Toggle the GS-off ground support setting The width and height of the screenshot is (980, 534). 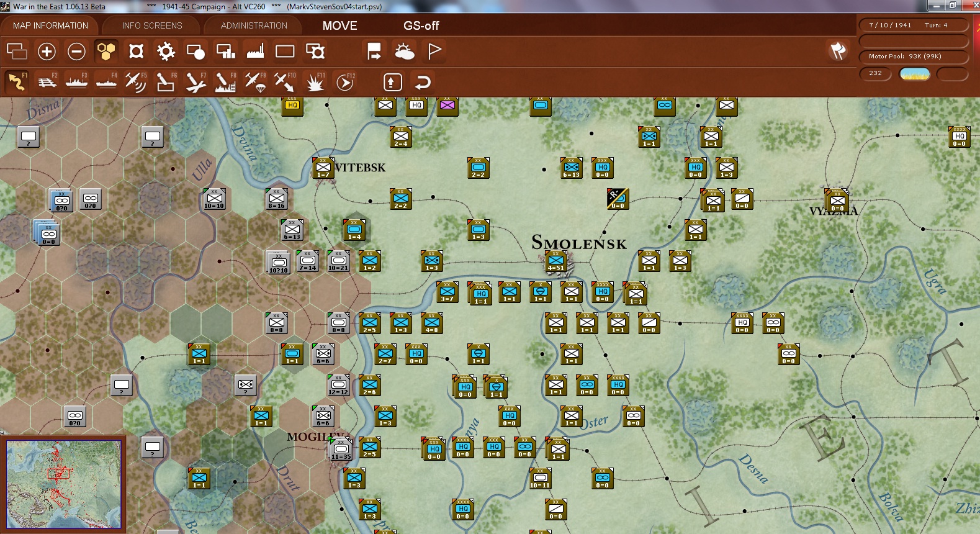click(421, 25)
